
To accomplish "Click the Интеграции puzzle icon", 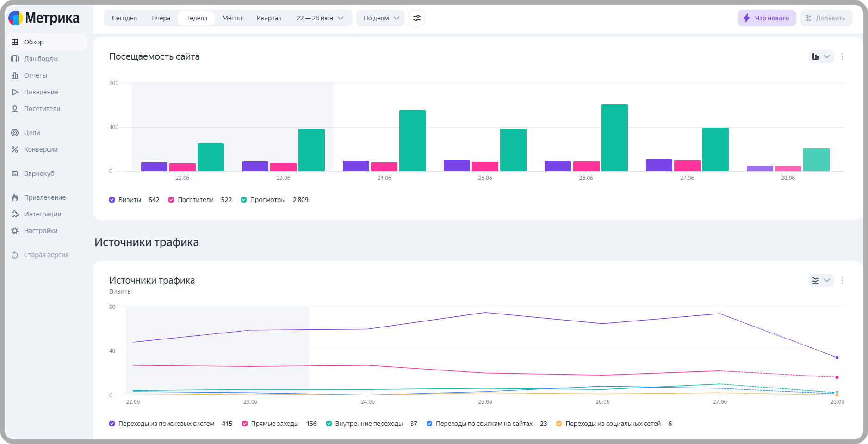I will tap(15, 214).
